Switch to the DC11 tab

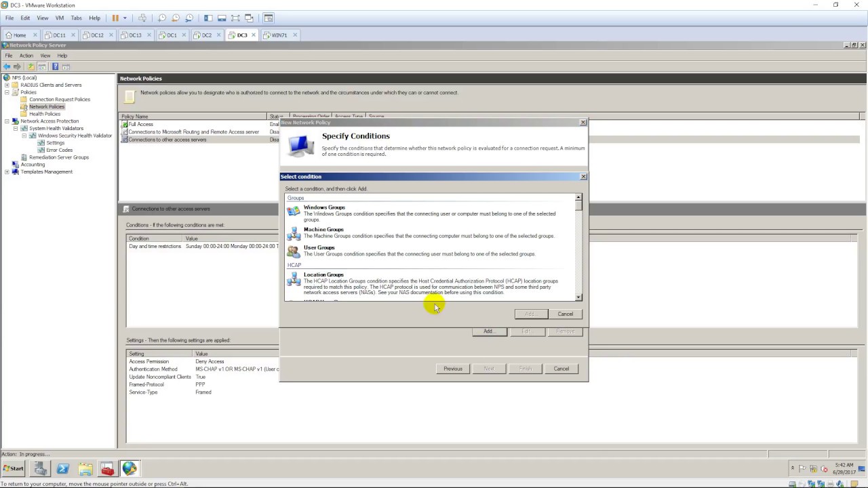tap(60, 35)
